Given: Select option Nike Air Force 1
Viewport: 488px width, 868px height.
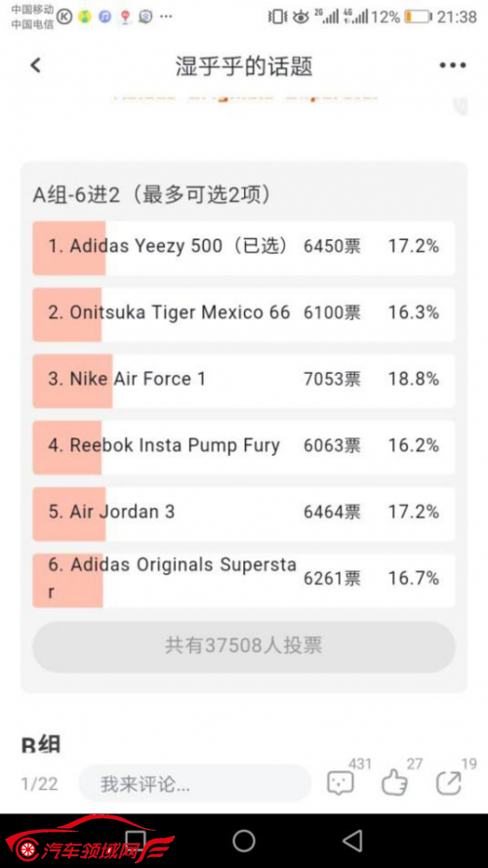Looking at the screenshot, I should click(243, 381).
